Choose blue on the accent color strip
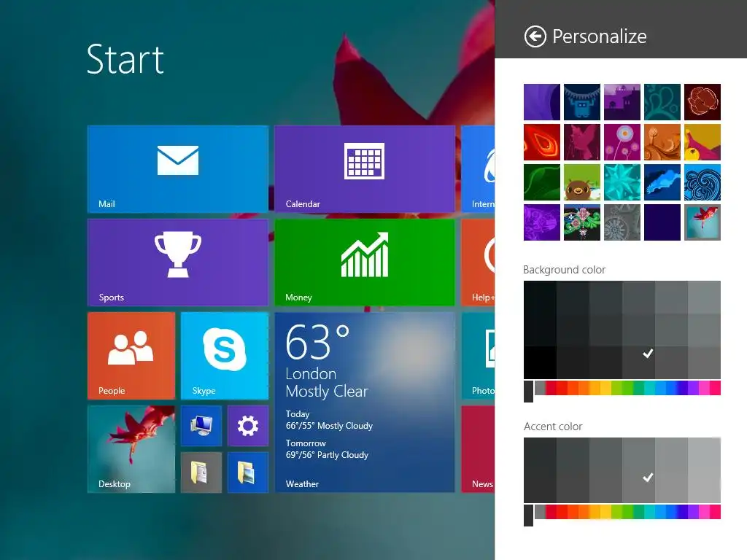 (x=671, y=512)
